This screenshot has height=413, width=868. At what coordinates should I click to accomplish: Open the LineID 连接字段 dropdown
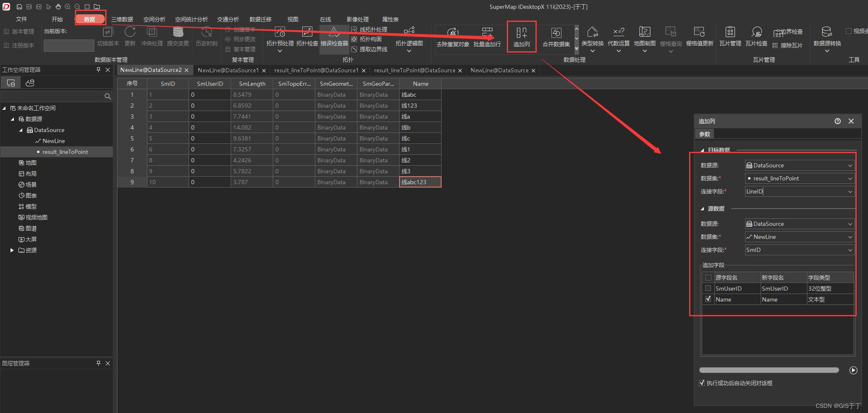pyautogui.click(x=799, y=192)
